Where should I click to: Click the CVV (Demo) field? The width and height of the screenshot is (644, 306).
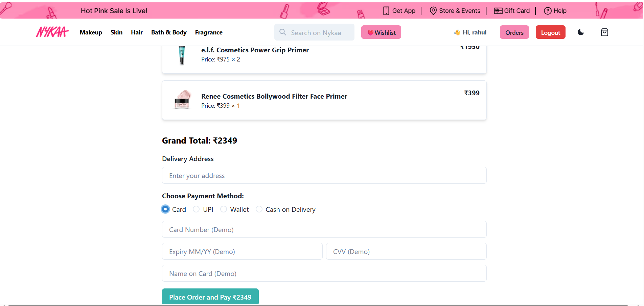click(x=406, y=251)
